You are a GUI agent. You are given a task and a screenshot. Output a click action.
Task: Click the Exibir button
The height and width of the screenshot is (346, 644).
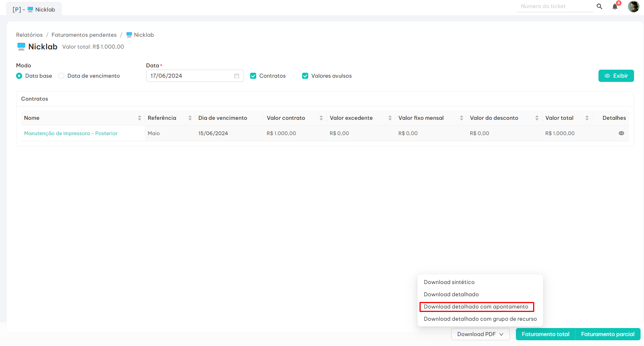616,76
